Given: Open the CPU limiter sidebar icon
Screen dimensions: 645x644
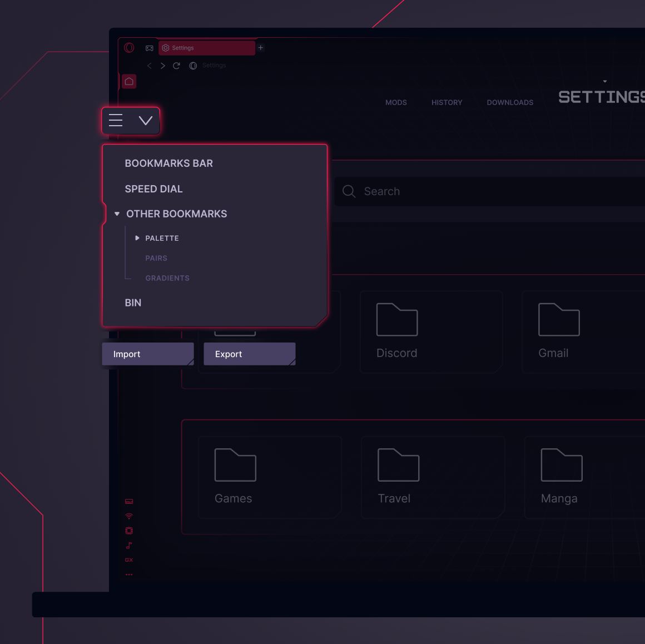Looking at the screenshot, I should (129, 531).
